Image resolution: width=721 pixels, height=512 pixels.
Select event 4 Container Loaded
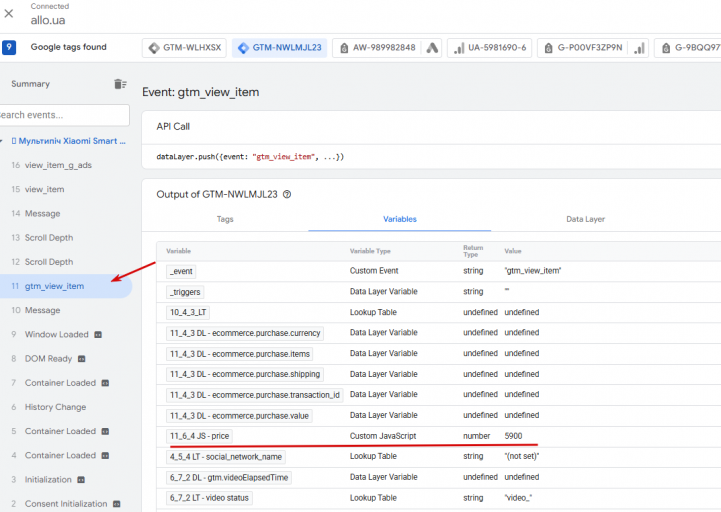click(x=66, y=455)
